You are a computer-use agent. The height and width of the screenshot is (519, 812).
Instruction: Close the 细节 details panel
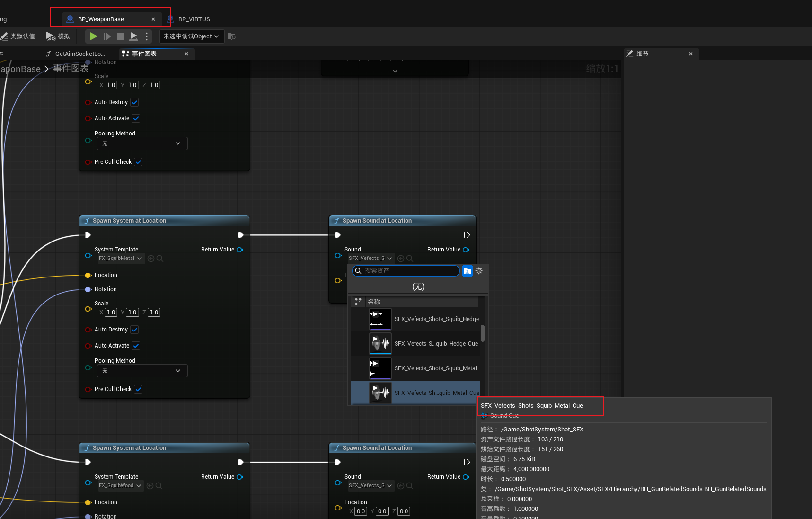691,54
